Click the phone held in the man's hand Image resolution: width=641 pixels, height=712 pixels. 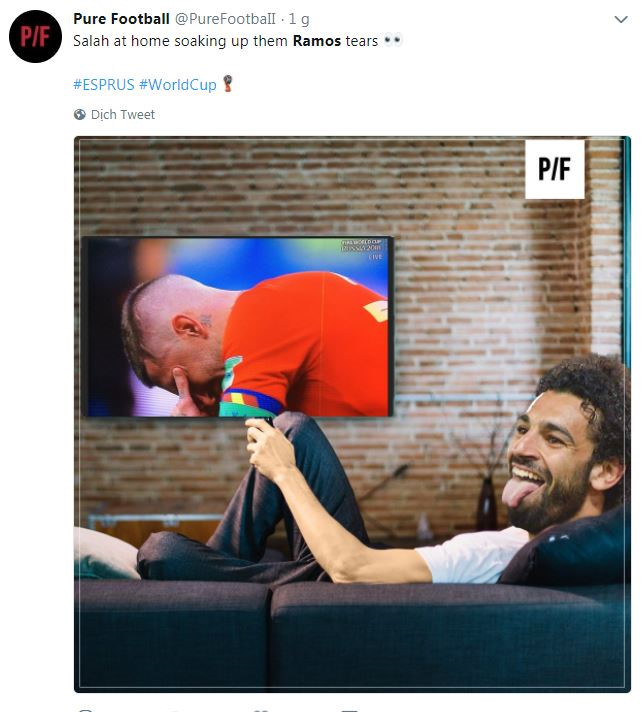(267, 422)
